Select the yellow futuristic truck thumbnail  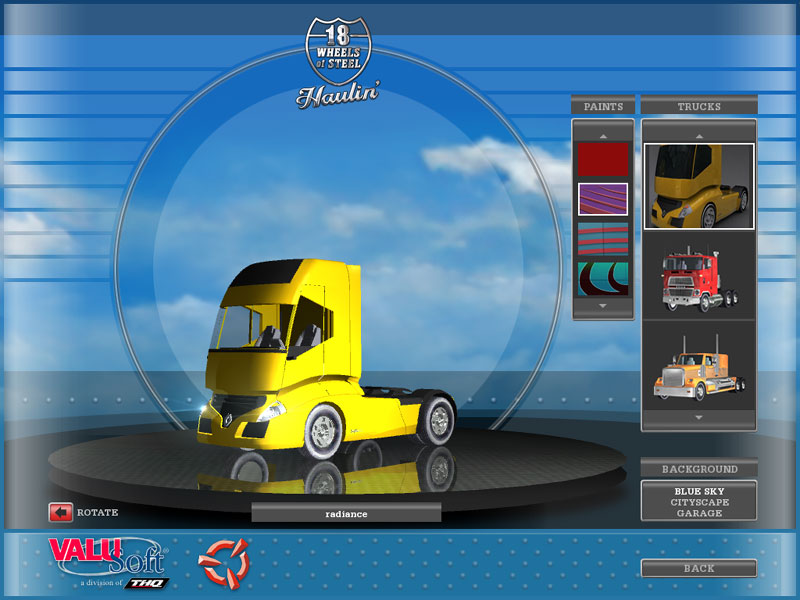[x=699, y=186]
